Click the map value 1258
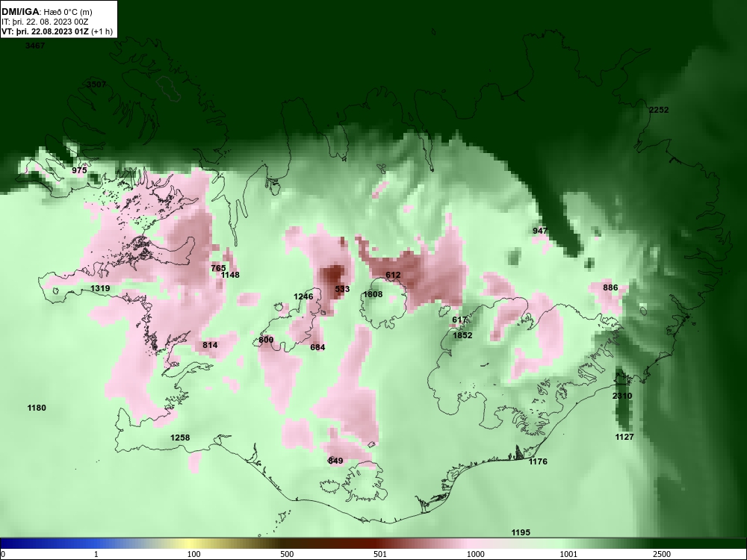747x560 pixels. click(x=180, y=438)
